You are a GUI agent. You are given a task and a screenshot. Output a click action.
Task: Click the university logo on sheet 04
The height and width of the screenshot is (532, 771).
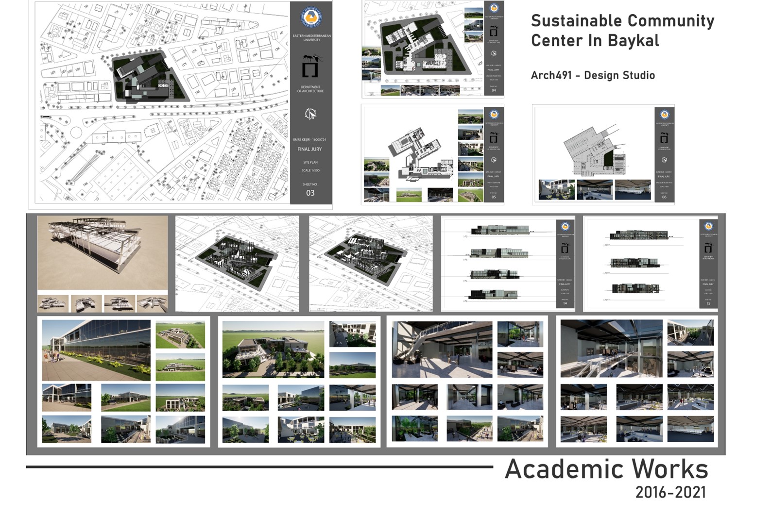tap(494, 8)
